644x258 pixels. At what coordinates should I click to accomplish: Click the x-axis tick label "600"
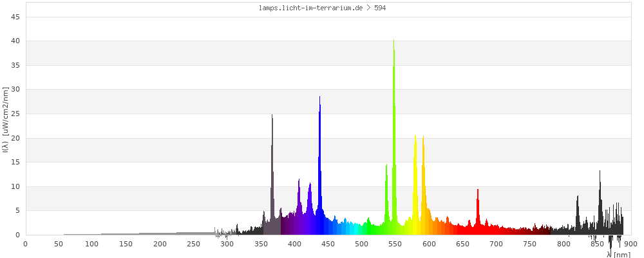[x=429, y=244]
